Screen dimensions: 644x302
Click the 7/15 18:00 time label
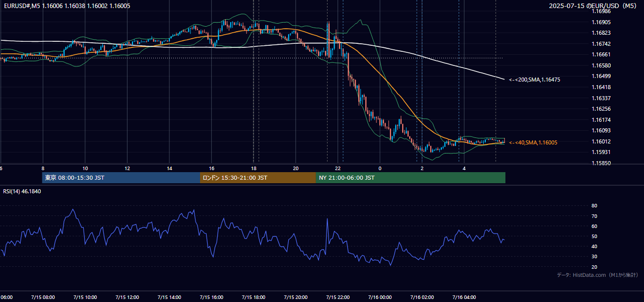(253, 297)
